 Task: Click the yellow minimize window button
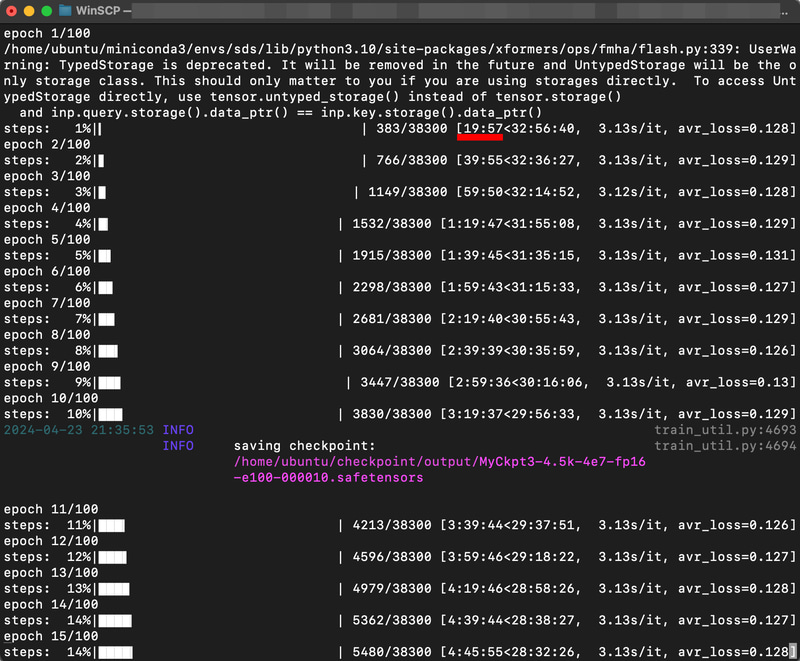29,11
